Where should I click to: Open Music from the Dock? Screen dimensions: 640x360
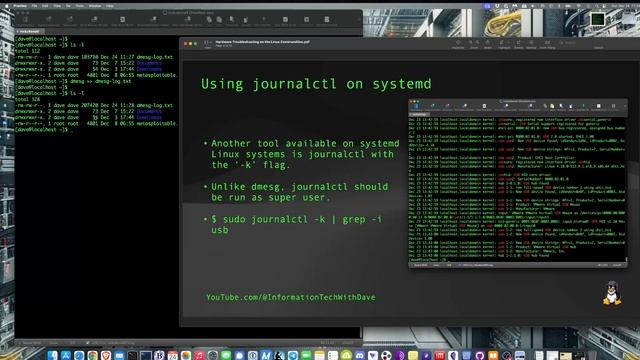(199, 355)
